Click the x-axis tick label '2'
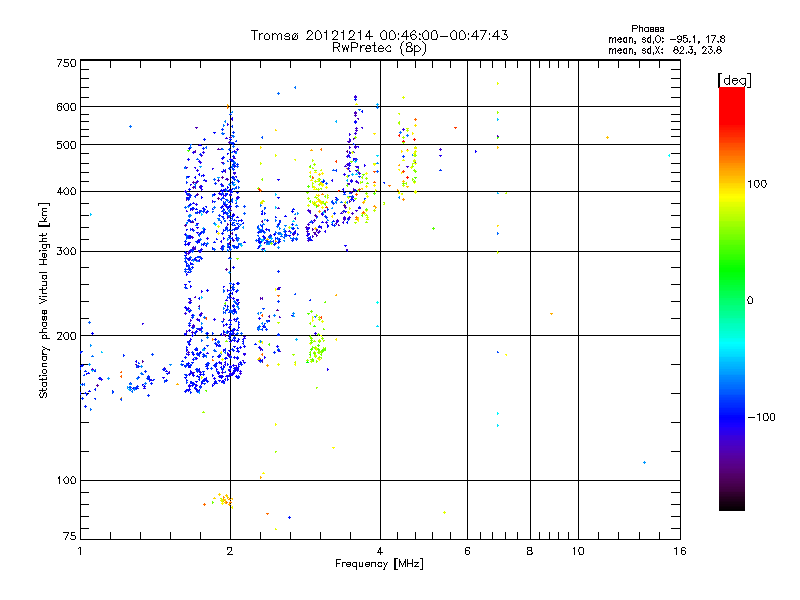Viewport: 800px width, 600px height. [230, 551]
